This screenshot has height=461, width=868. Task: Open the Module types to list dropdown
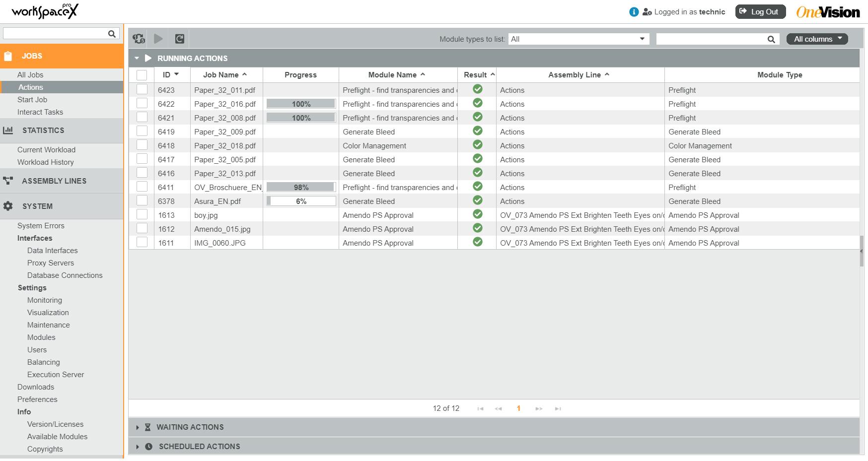[x=579, y=39]
